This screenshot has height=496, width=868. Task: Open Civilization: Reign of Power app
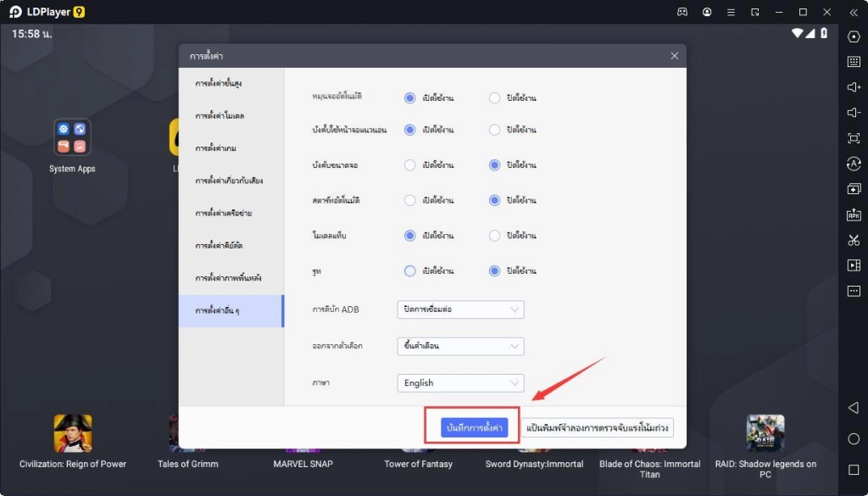[73, 434]
